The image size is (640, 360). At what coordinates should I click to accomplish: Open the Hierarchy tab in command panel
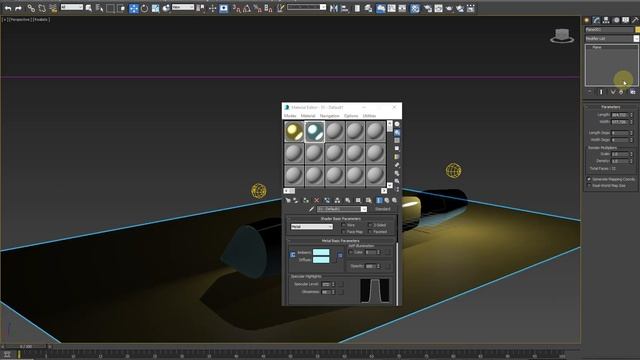[x=606, y=20]
